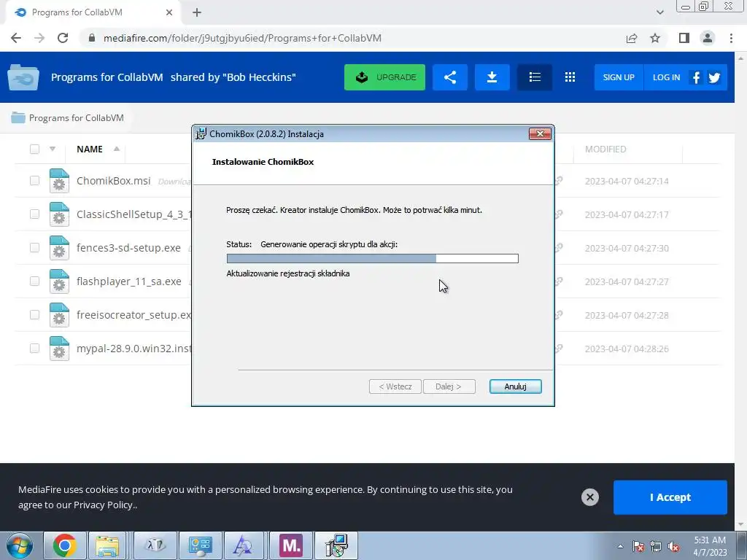The image size is (747, 560).
Task: Click the LOG IN button
Action: click(x=666, y=77)
